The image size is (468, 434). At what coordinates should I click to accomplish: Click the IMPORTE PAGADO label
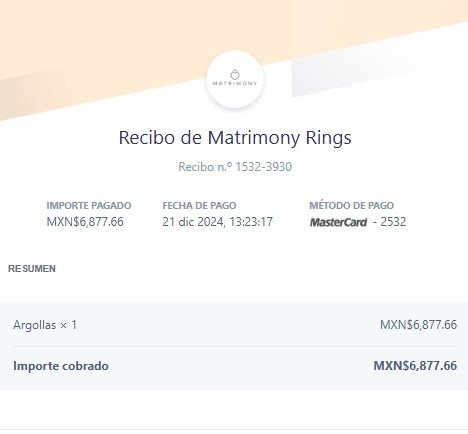point(89,206)
